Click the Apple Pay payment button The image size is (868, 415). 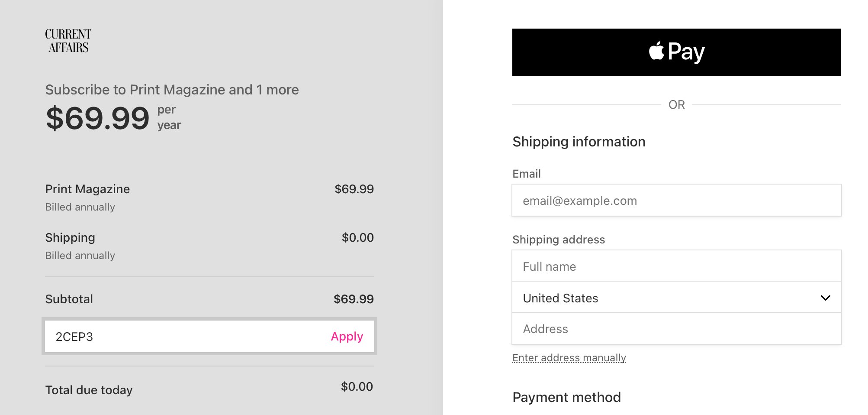676,51
